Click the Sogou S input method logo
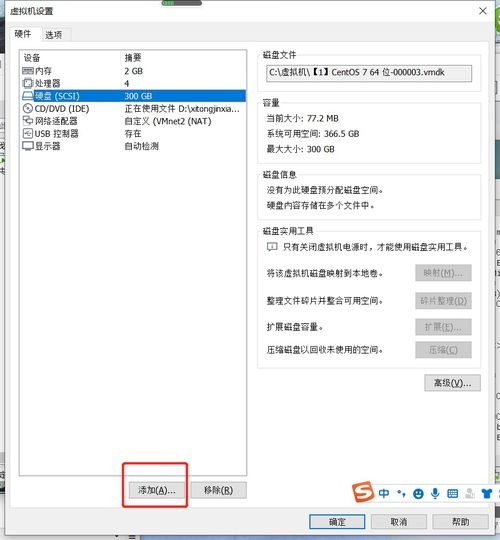 pyautogui.click(x=363, y=492)
